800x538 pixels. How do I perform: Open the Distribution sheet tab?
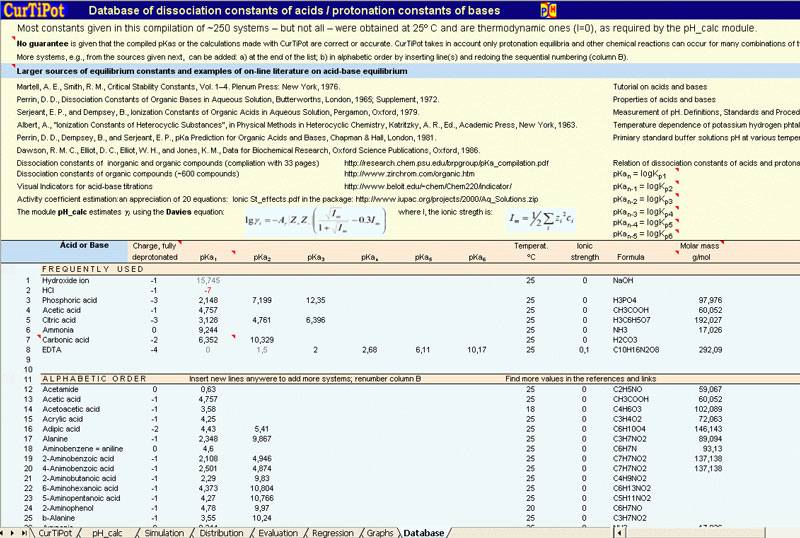coord(221,533)
